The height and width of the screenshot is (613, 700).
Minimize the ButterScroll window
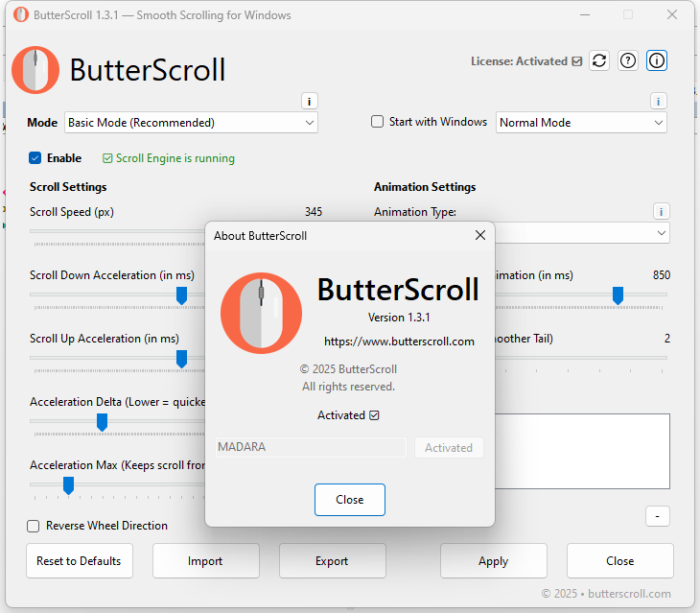coord(585,14)
